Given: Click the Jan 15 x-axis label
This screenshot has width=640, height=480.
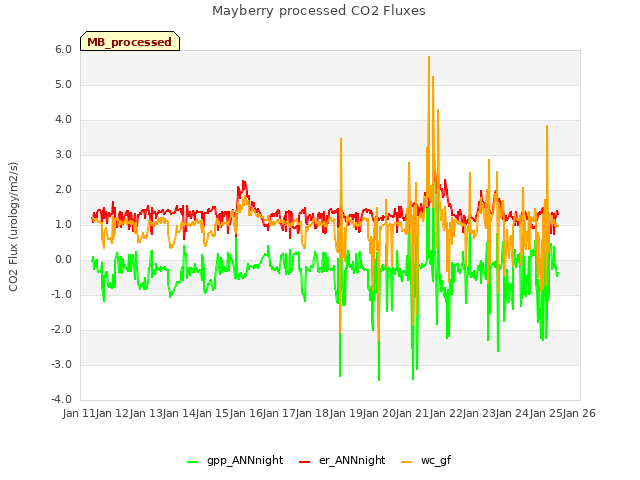Looking at the screenshot, I should coord(213,413).
